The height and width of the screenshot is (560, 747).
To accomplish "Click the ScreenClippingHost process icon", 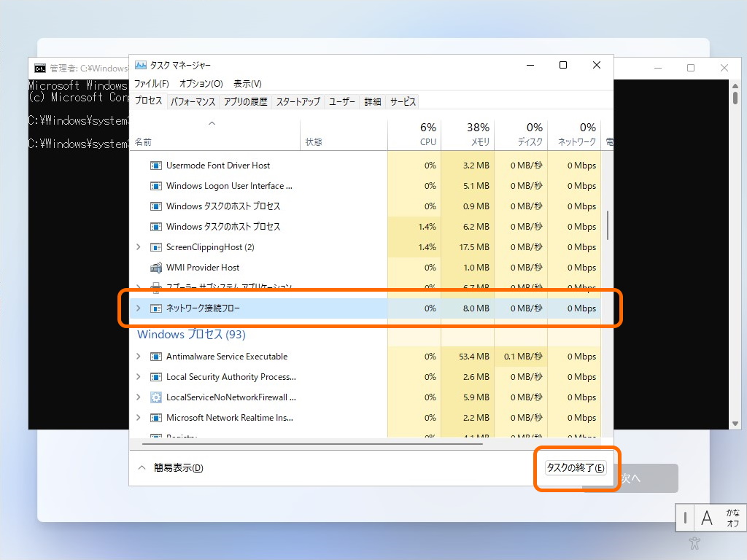I will pos(156,247).
